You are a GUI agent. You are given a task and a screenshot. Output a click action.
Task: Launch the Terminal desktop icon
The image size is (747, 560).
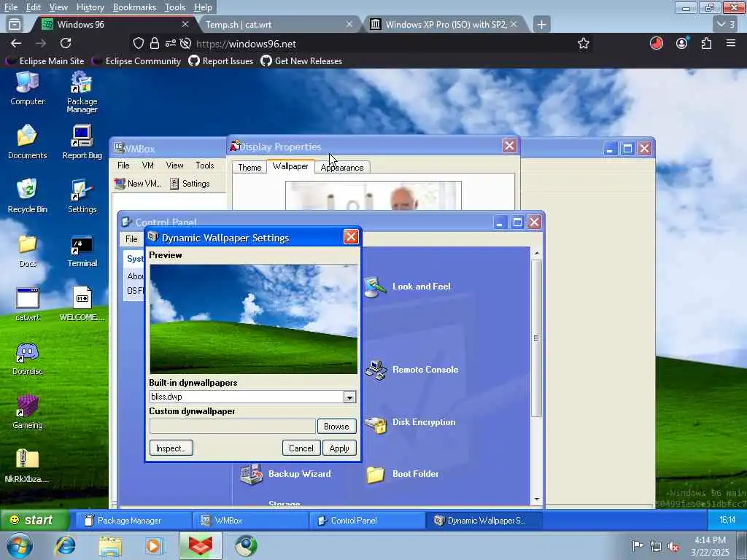point(82,250)
